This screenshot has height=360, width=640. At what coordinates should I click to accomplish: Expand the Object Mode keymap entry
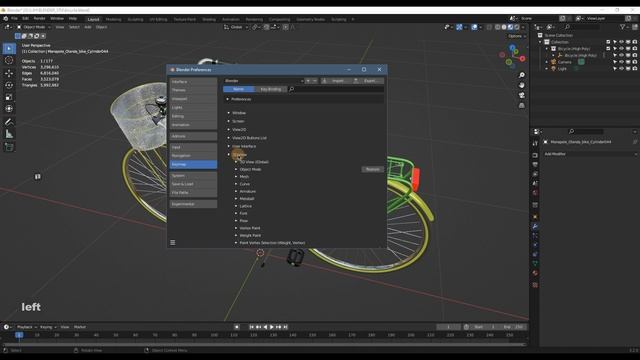[x=236, y=169]
